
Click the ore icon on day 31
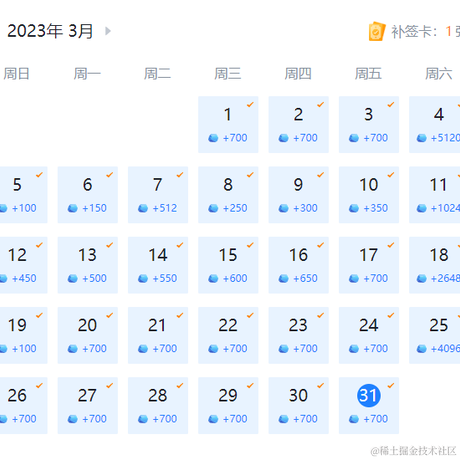pyautogui.click(x=354, y=419)
